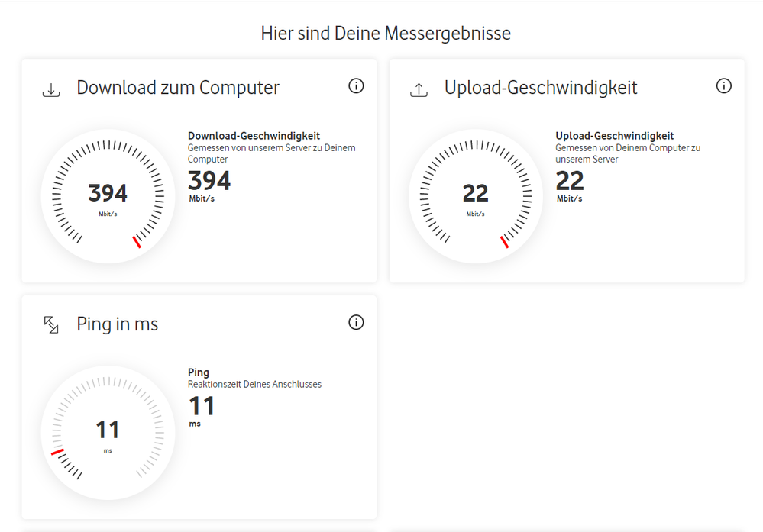
Task: Select the Download zum Computer card title
Action: click(x=177, y=88)
